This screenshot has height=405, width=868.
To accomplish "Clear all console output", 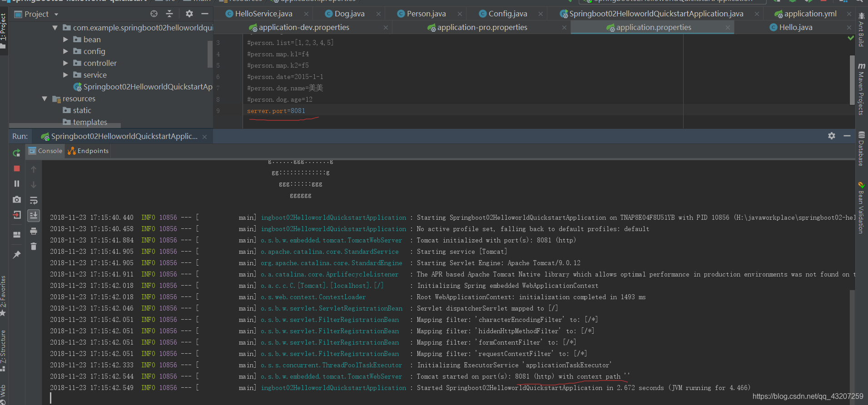I will (x=34, y=247).
